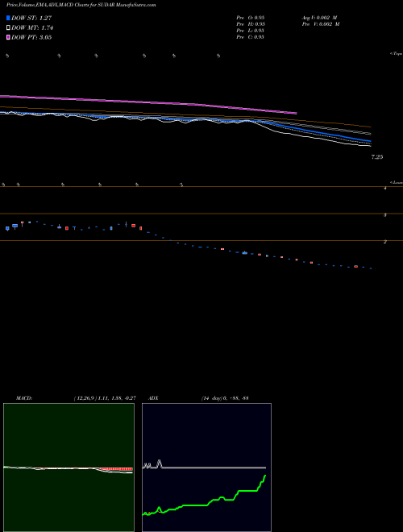The height and width of the screenshot is (532, 403).
Task: Click the magenta DOW PT legend swatch
Action: click(x=8, y=37)
